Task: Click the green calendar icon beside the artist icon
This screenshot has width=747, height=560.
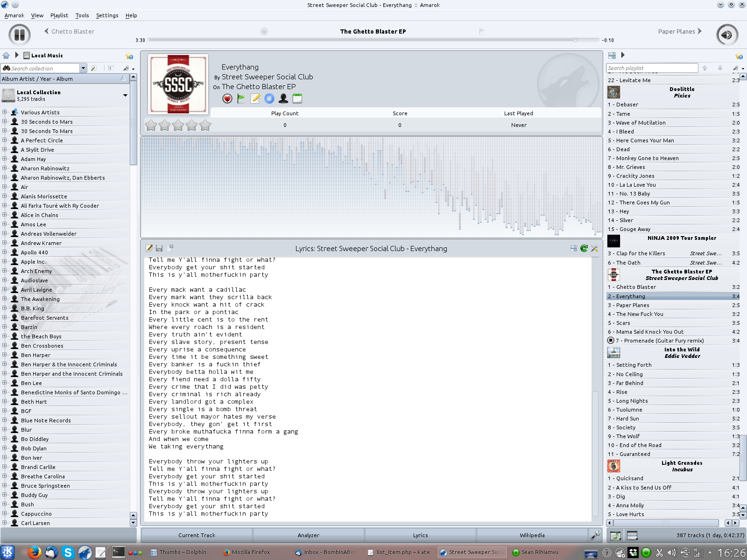Action: point(297,98)
